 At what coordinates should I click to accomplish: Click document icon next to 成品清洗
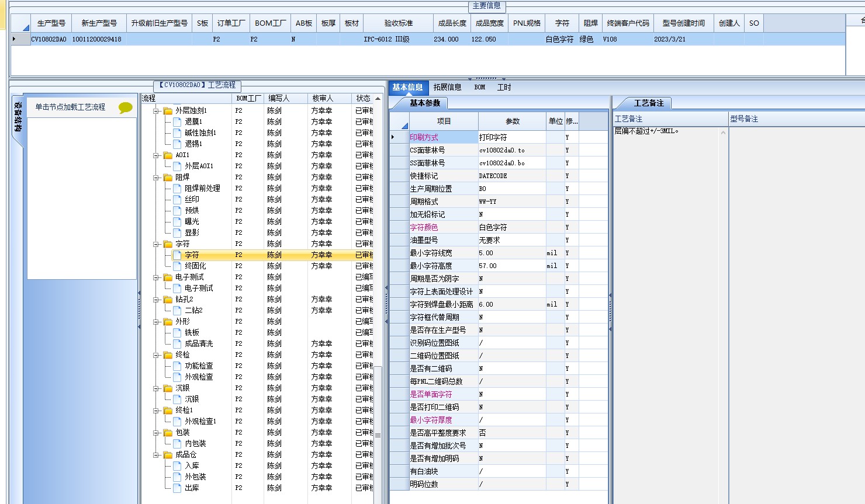[x=177, y=343]
